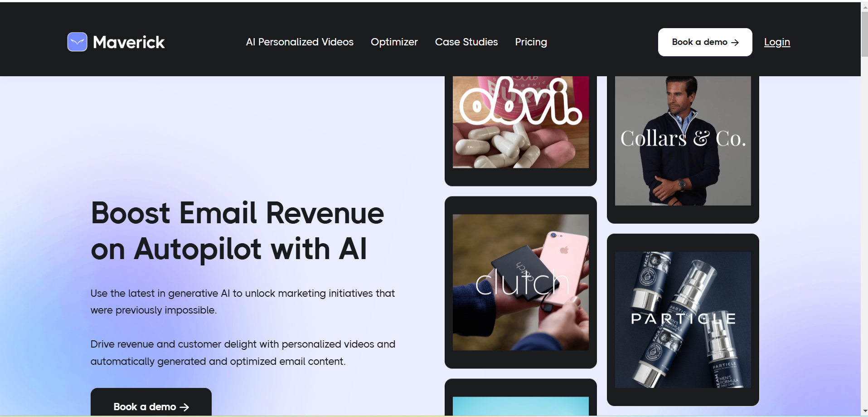Click the Maverick brand name text
The height and width of the screenshot is (417, 868).
(129, 42)
